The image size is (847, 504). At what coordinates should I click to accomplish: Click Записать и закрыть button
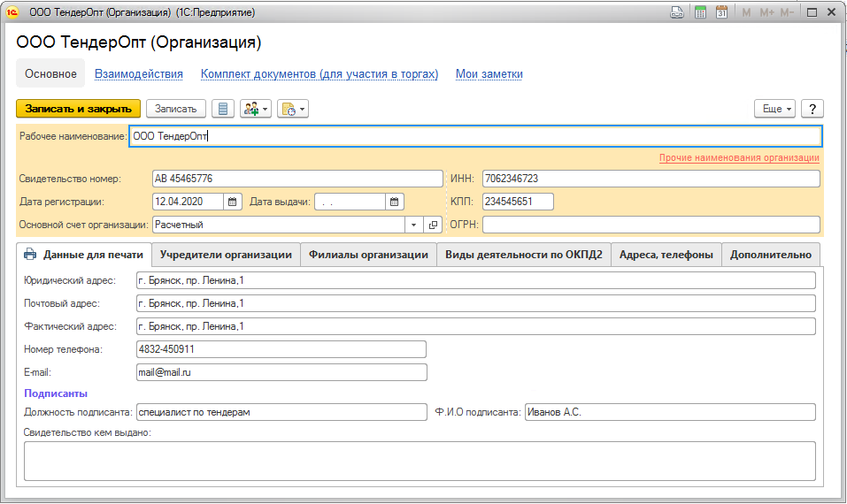pos(78,109)
